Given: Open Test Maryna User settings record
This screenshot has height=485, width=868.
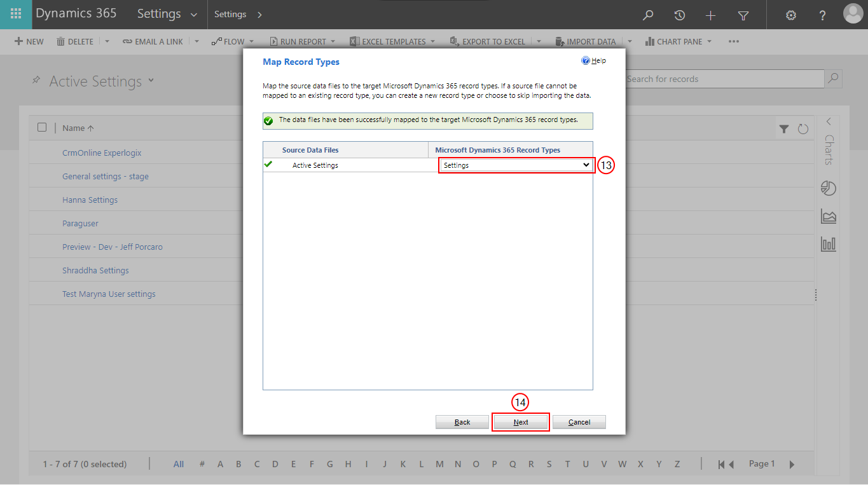Looking at the screenshot, I should point(109,294).
